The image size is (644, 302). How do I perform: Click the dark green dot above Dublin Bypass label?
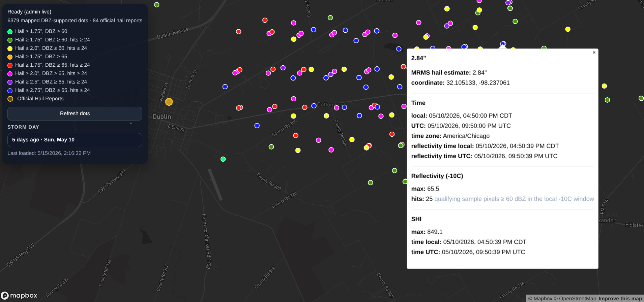157,5
